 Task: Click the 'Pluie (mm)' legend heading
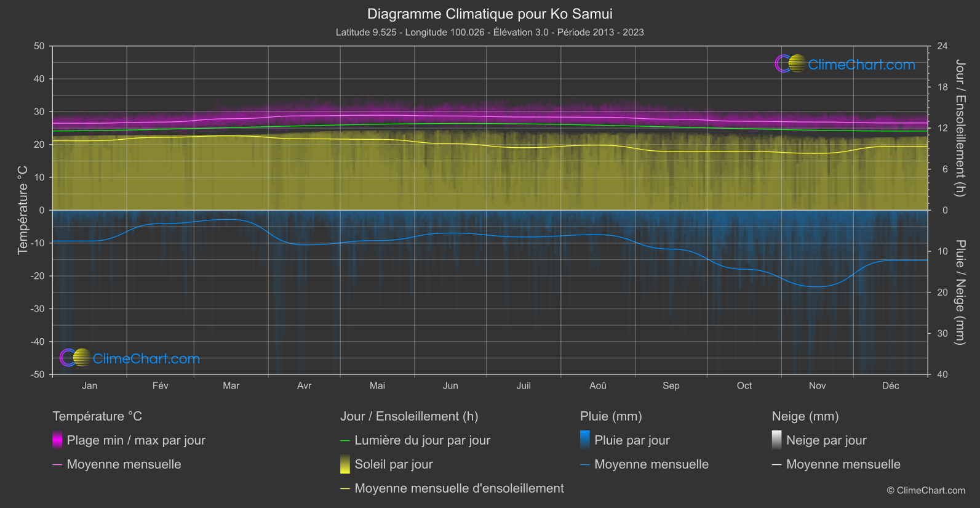click(x=611, y=416)
